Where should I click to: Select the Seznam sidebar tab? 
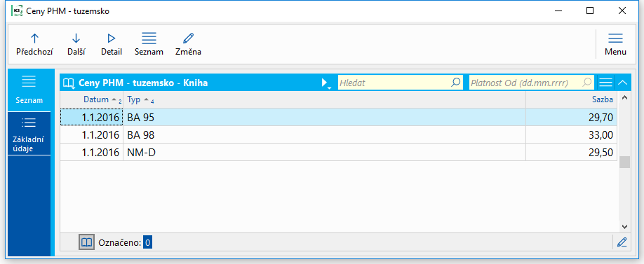pyautogui.click(x=29, y=90)
